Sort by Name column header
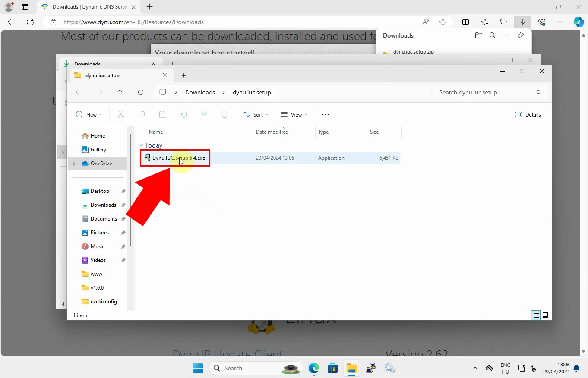Screen dimensions: 588x378 tap(194, 132)
